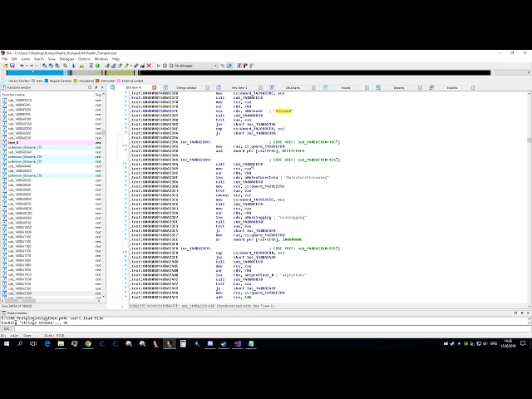532x399 pixels.
Task: Click the Regular function legend color swatch
Action: (47, 81)
